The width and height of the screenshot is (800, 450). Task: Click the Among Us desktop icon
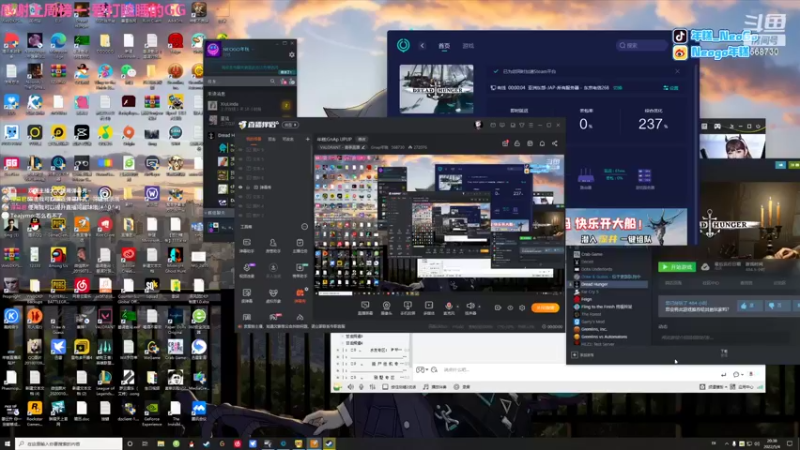click(x=58, y=254)
